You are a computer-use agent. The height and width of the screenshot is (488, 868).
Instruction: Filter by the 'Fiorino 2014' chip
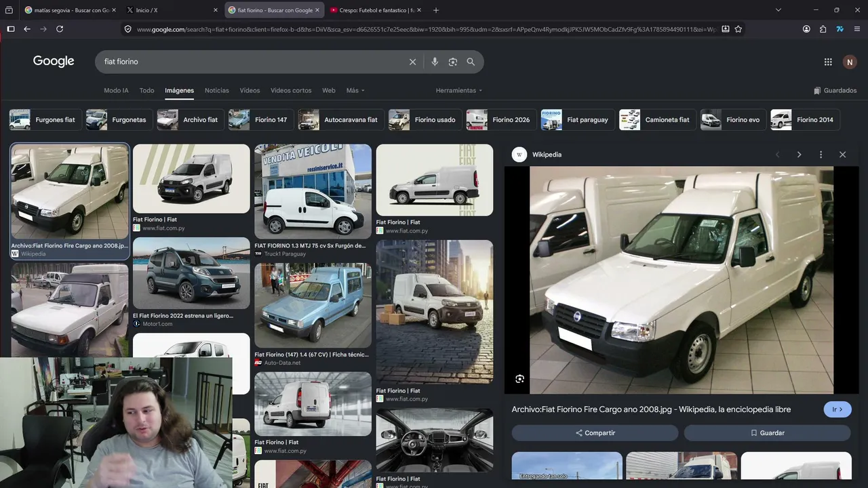click(x=806, y=120)
